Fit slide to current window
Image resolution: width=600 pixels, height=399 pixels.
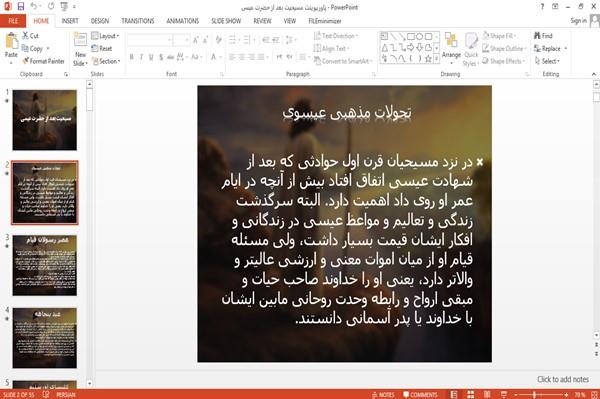(x=595, y=394)
